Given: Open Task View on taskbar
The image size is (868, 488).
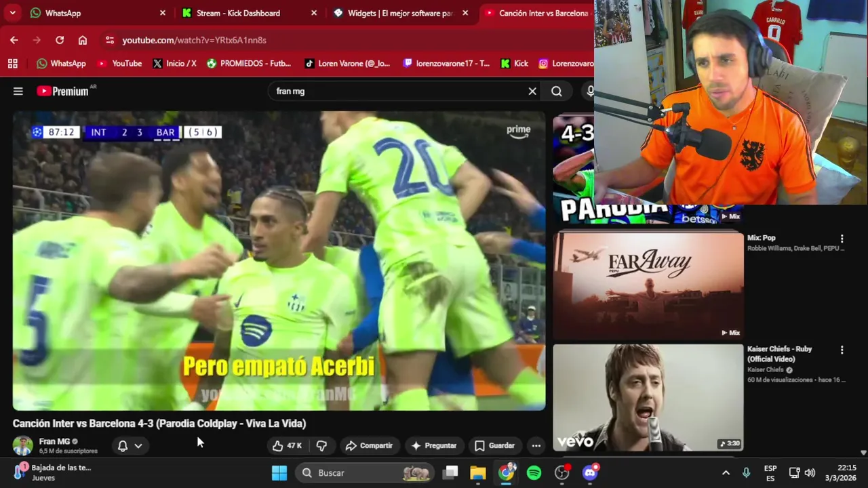Looking at the screenshot, I should tap(450, 472).
